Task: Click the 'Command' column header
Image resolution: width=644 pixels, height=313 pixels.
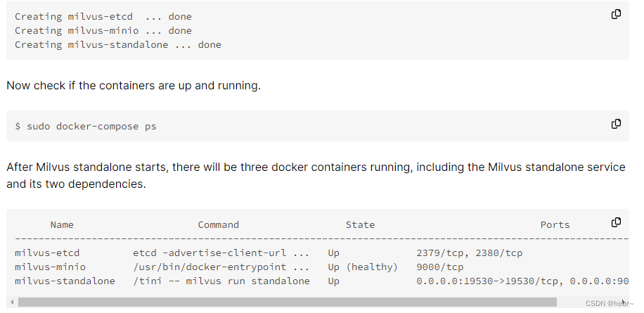Action: click(218, 225)
